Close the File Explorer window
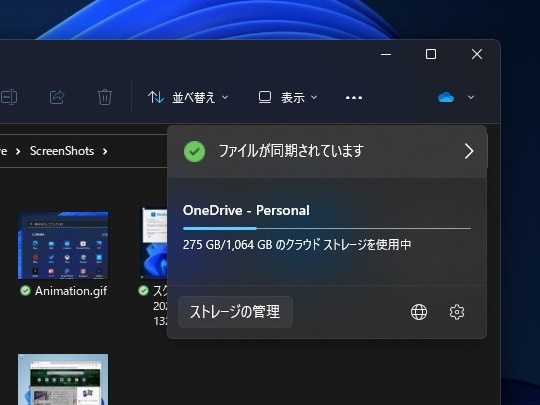 pyautogui.click(x=477, y=54)
